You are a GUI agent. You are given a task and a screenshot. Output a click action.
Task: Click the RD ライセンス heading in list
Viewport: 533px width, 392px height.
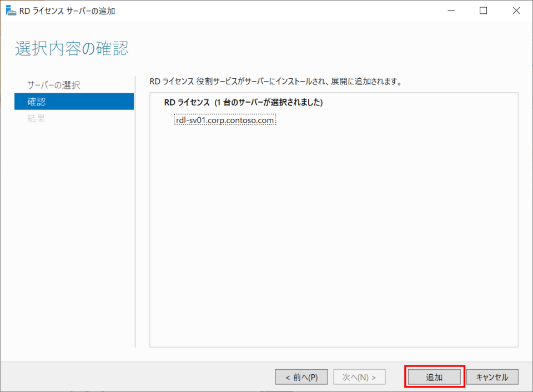tap(243, 102)
